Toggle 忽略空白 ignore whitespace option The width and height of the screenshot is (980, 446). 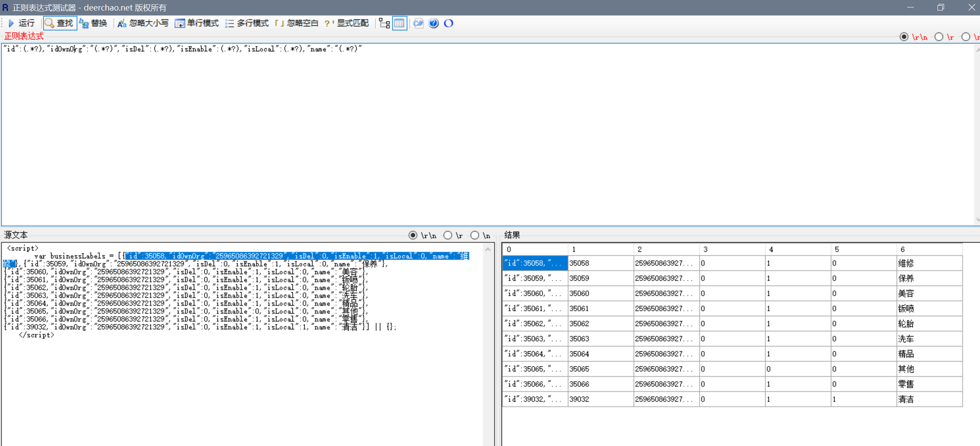[x=297, y=23]
